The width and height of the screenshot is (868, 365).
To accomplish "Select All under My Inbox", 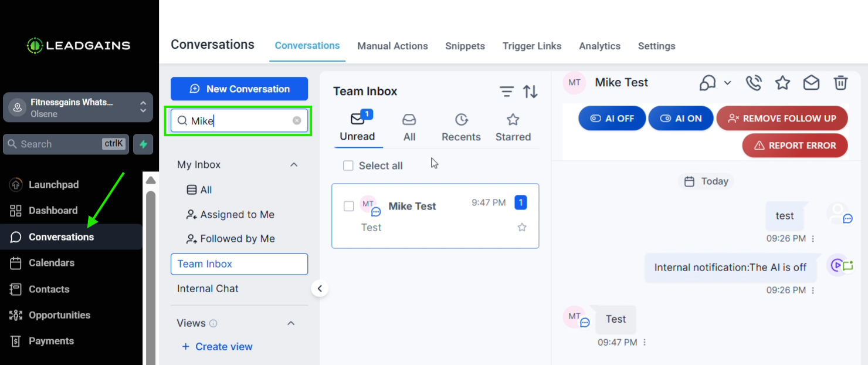I will [x=199, y=190].
